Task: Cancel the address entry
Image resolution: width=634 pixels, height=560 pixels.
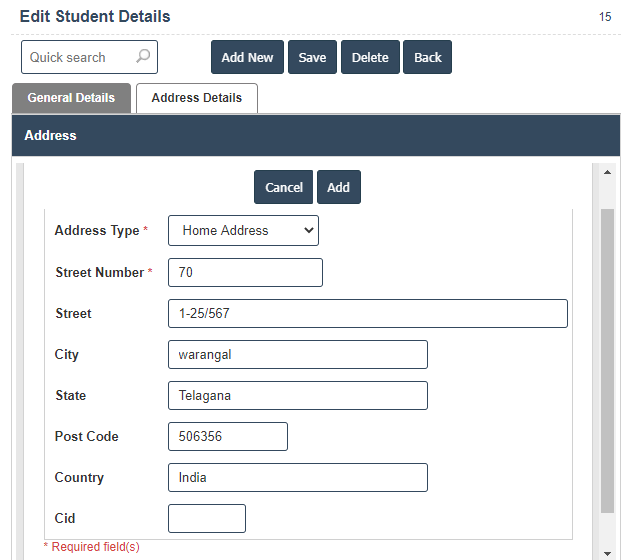Action: tap(284, 187)
